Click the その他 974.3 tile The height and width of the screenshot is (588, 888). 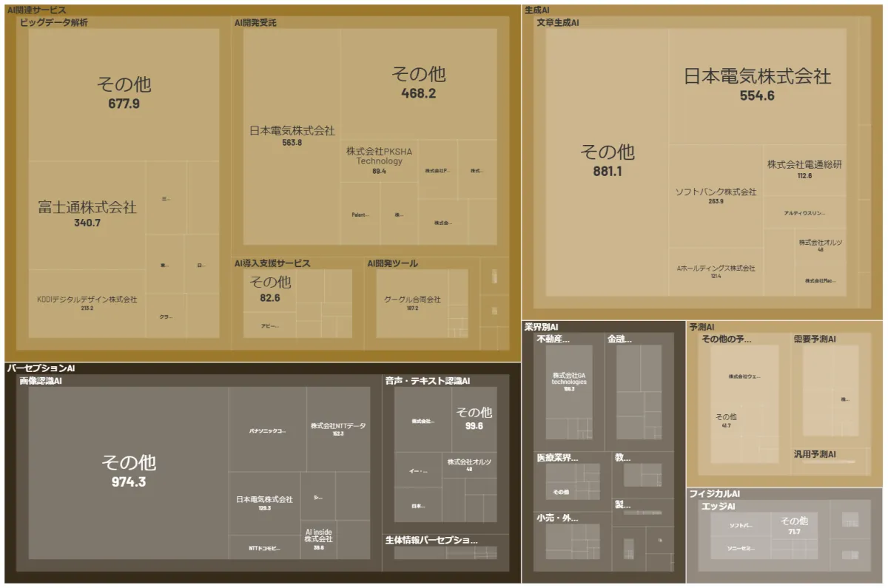click(x=128, y=471)
